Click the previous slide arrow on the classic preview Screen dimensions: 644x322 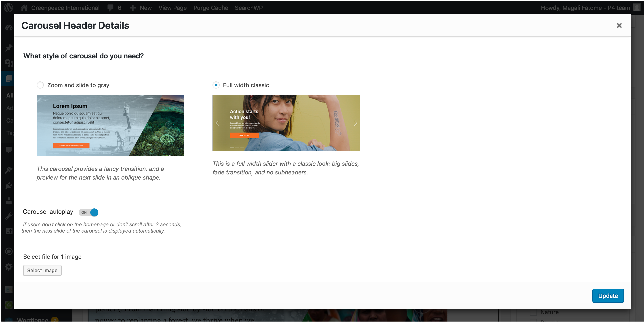(x=217, y=123)
